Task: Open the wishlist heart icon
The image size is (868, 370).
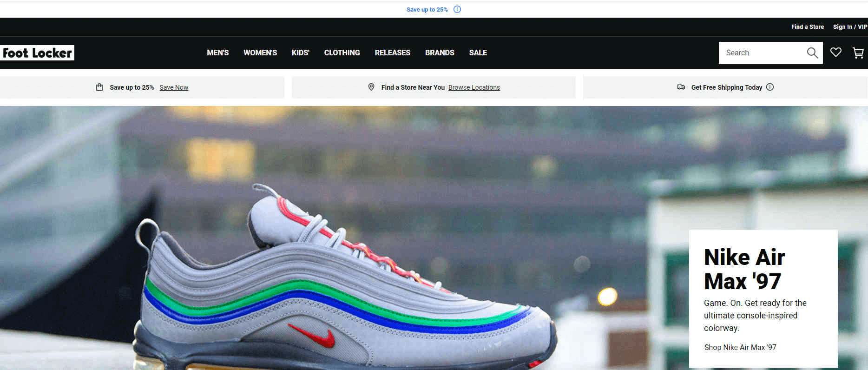Action: click(836, 53)
